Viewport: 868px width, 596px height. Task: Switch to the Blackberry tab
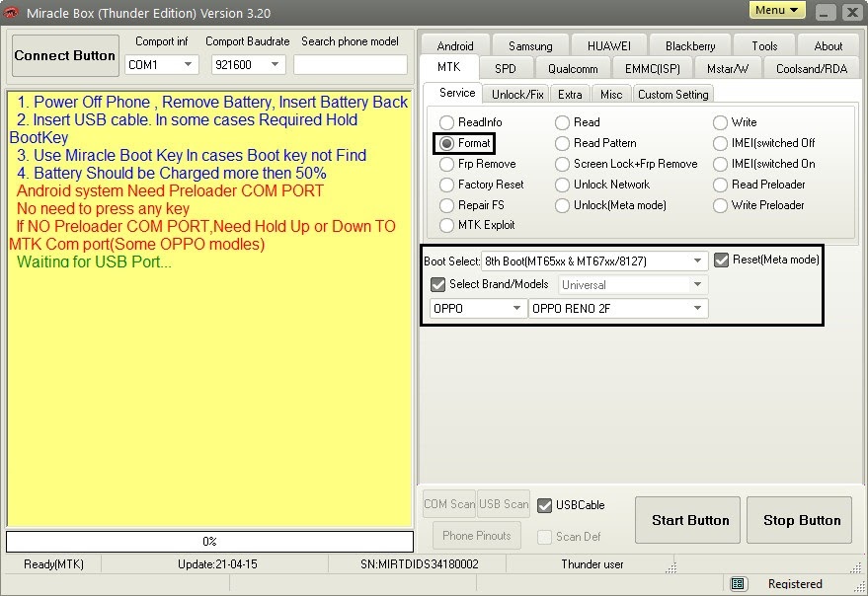tap(690, 46)
